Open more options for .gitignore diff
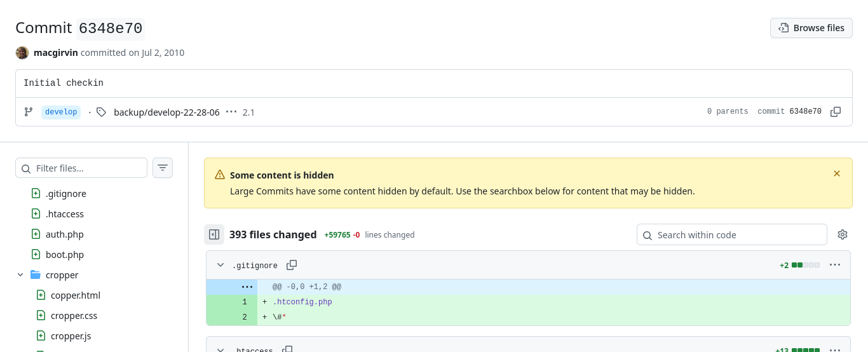The height and width of the screenshot is (352, 868). pos(835,265)
